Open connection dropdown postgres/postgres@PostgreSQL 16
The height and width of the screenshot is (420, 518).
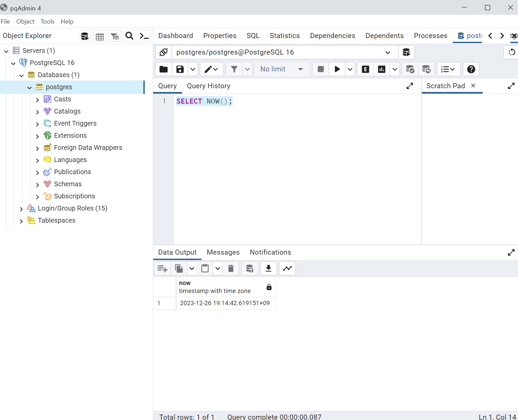[x=285, y=52]
